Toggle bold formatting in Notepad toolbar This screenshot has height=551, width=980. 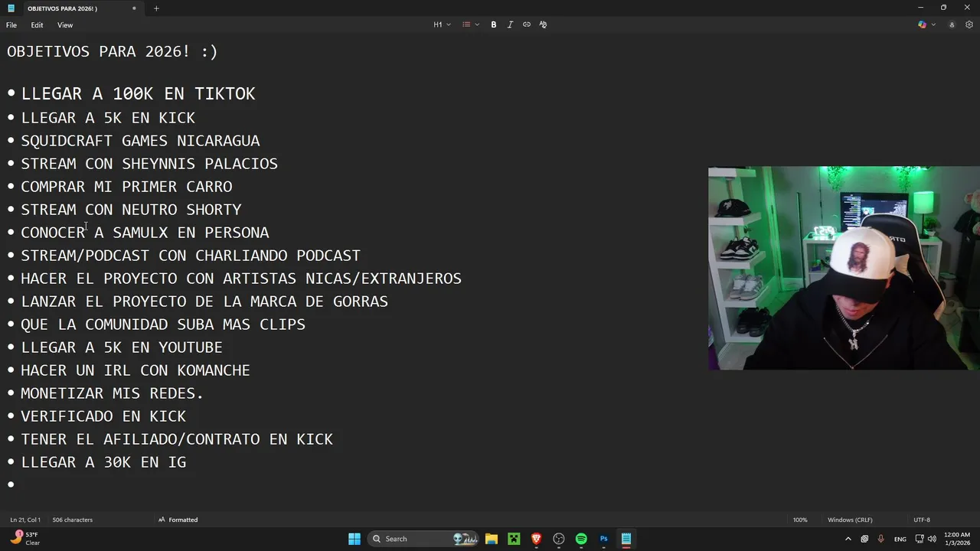[494, 24]
